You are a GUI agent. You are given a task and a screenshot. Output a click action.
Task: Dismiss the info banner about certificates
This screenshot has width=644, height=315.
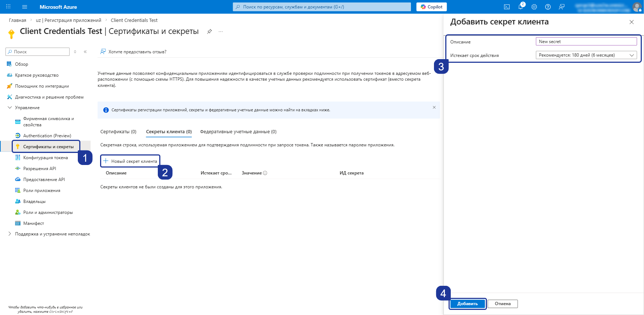(x=434, y=107)
